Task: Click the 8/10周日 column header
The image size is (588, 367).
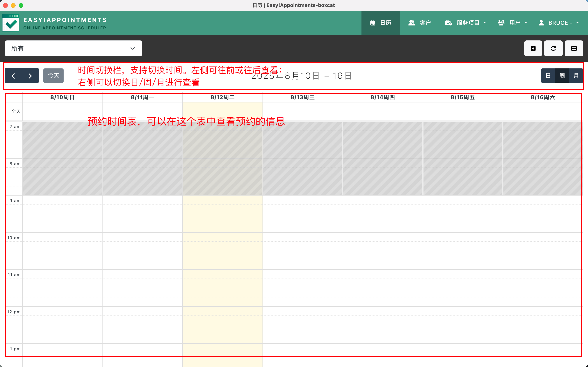Action: [62, 97]
